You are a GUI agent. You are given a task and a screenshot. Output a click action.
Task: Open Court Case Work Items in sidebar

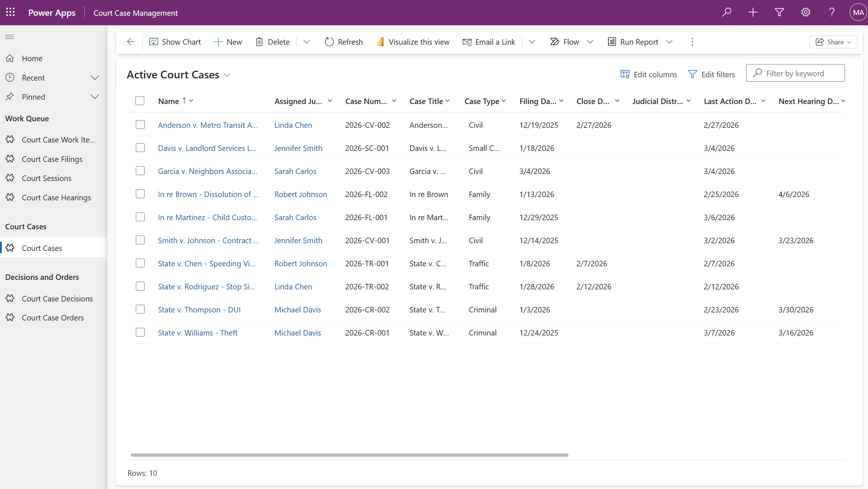click(53, 140)
